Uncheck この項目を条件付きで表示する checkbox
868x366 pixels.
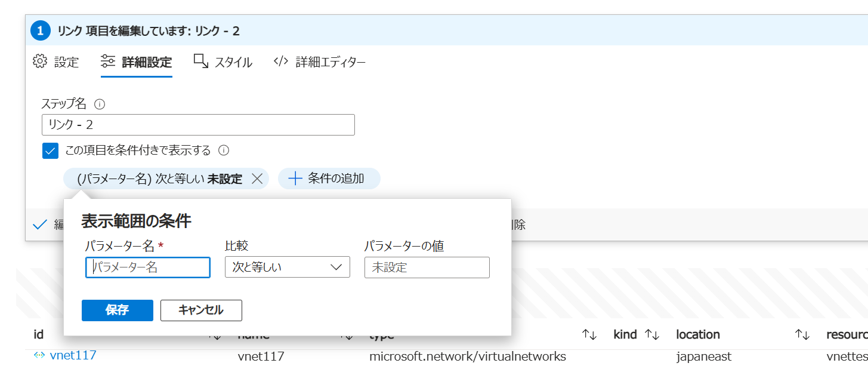pyautogui.click(x=50, y=151)
